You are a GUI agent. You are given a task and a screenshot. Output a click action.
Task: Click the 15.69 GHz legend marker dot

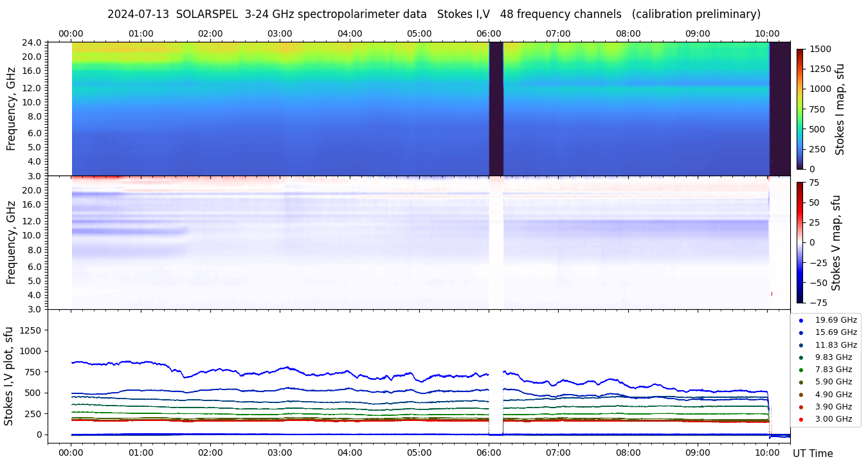(801, 332)
